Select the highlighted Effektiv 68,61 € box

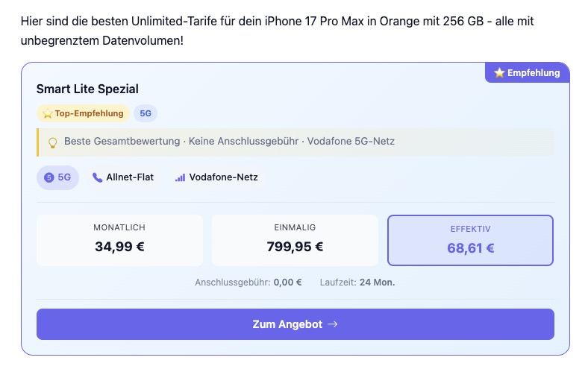coord(470,240)
